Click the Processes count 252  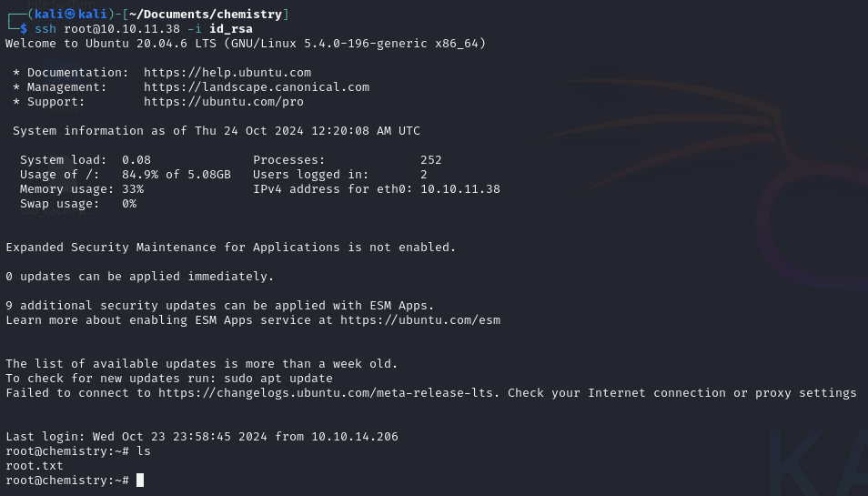pyautogui.click(x=430, y=160)
